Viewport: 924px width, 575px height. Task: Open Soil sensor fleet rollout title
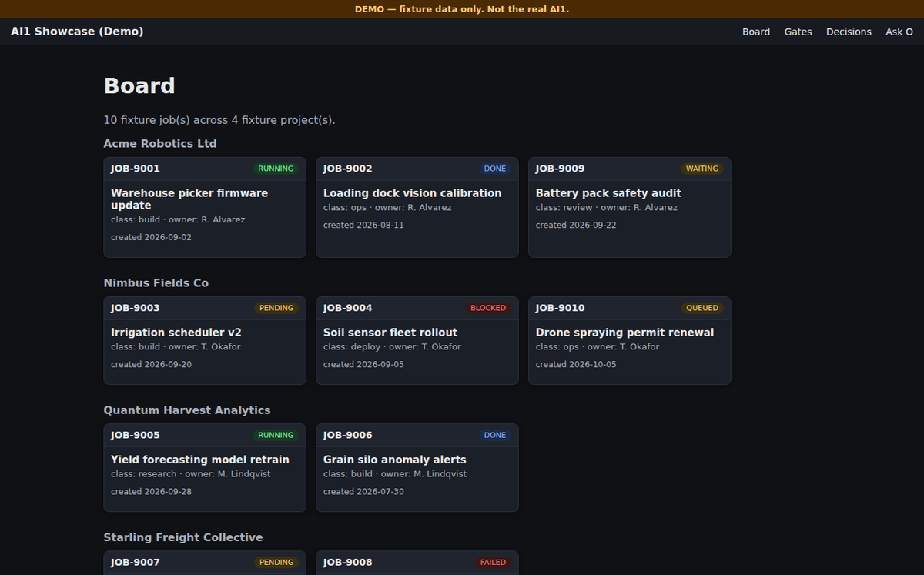[x=390, y=333]
